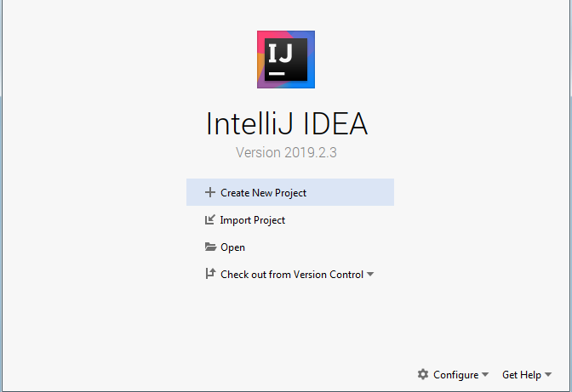The height and width of the screenshot is (392, 572).
Task: Open the Get Help menu label
Action: pyautogui.click(x=521, y=374)
